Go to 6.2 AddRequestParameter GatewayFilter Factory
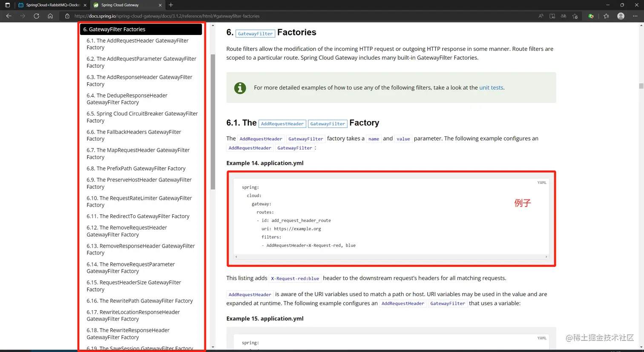Image resolution: width=644 pixels, height=352 pixels. tap(141, 62)
